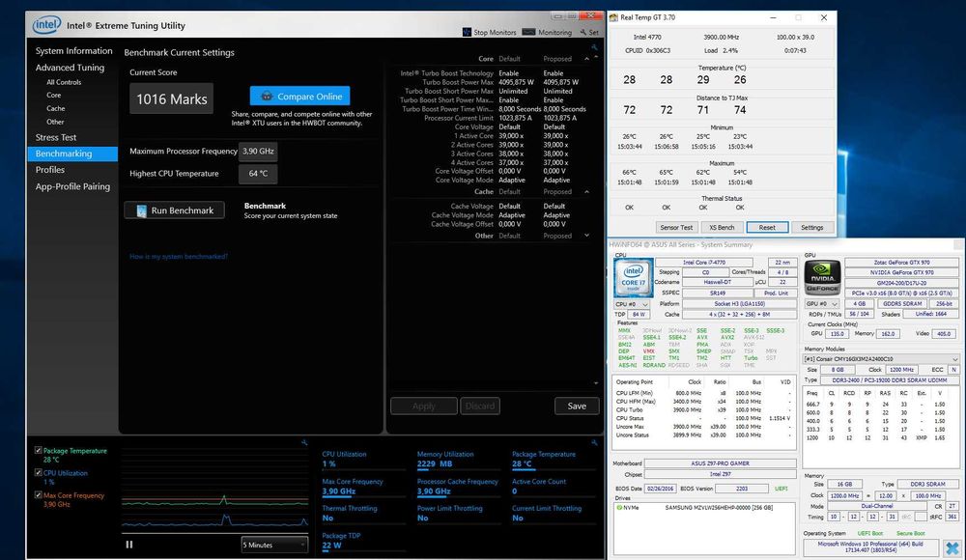Click the Zotac GeForce GTX 970 field
This screenshot has height=560, width=966.
pyautogui.click(x=901, y=263)
